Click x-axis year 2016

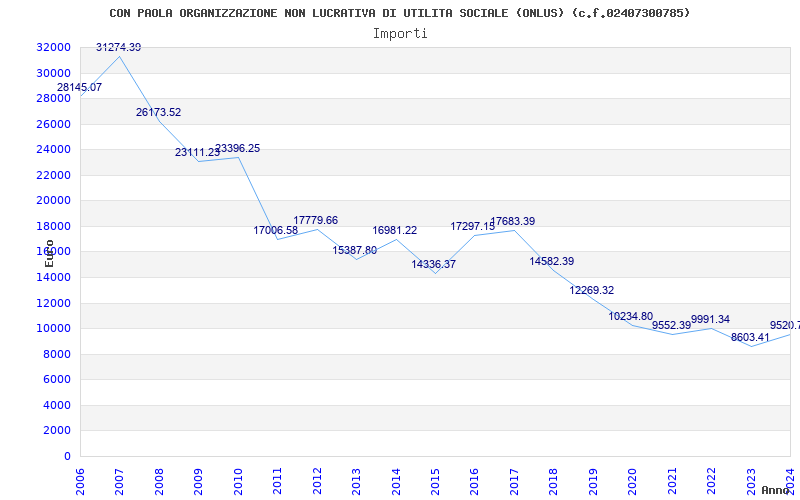[x=474, y=481]
